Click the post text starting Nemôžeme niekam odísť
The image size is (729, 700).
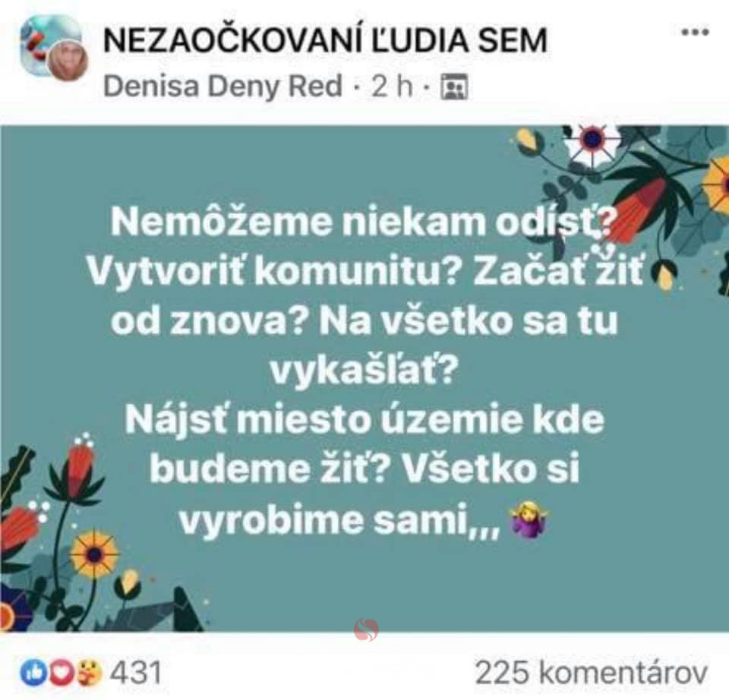click(364, 371)
